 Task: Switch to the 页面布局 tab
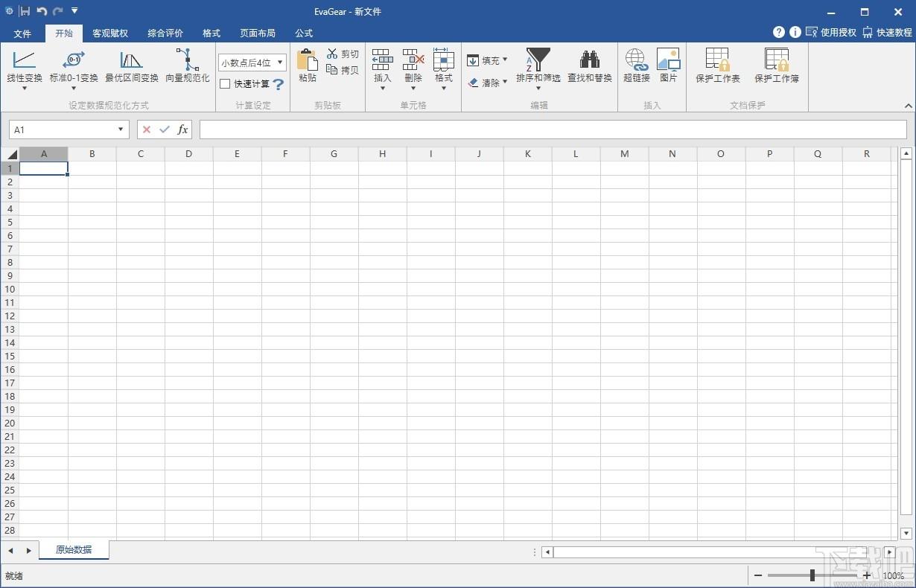tap(258, 33)
